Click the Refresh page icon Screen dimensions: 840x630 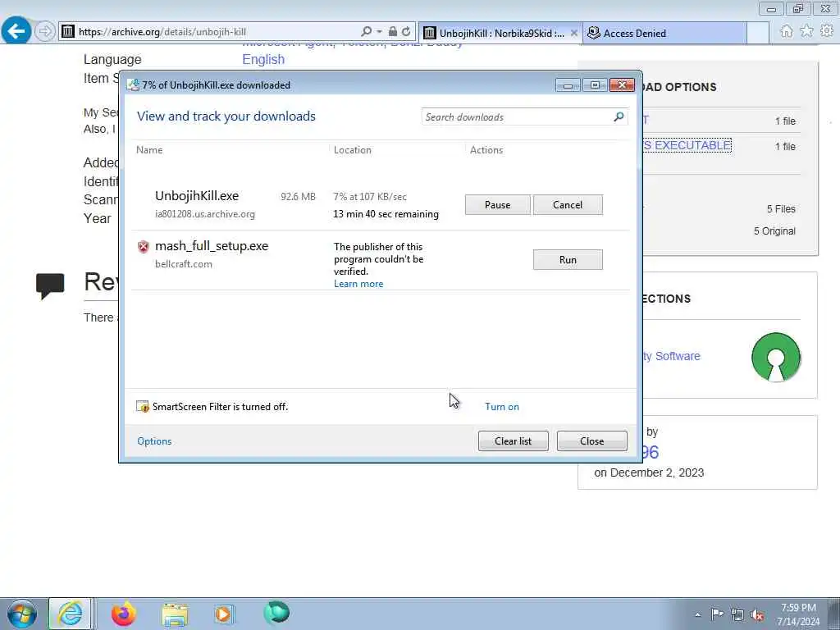tap(406, 32)
